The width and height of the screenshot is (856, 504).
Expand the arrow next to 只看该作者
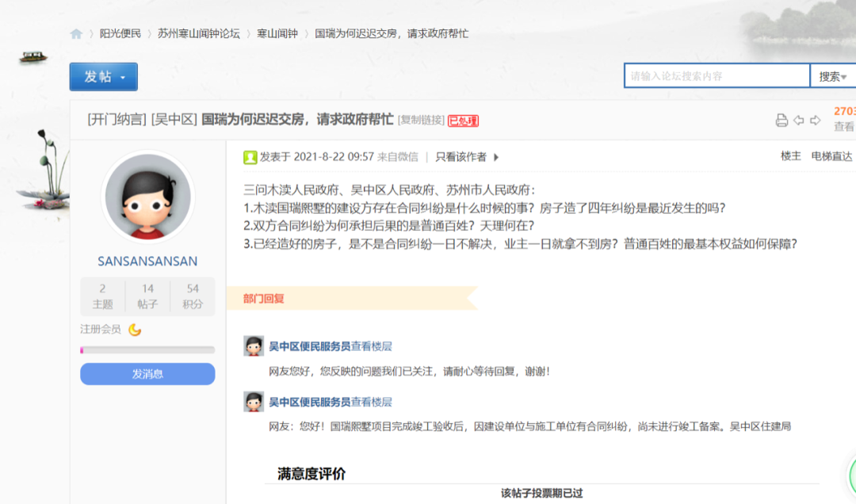click(495, 156)
